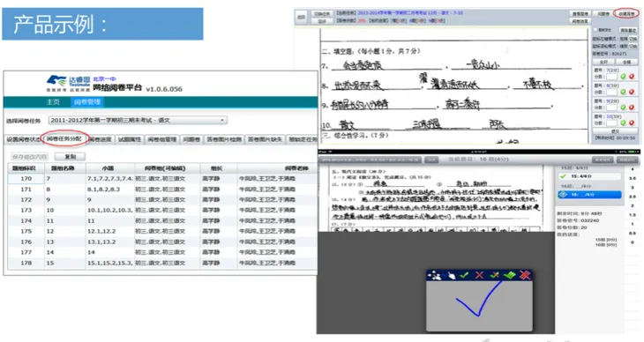Click the green checkmark for question 8
Image resolution: width=644 pixels, height=342 pixels.
click(x=623, y=92)
